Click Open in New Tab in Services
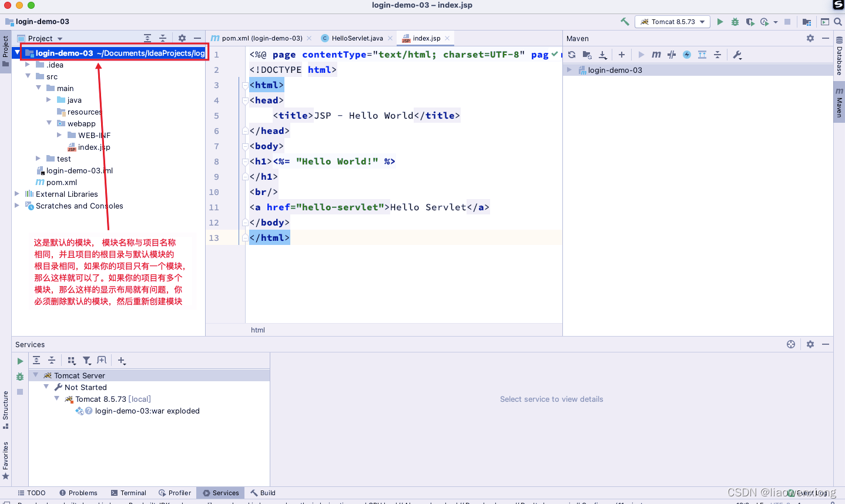This screenshot has height=504, width=845. (x=102, y=361)
